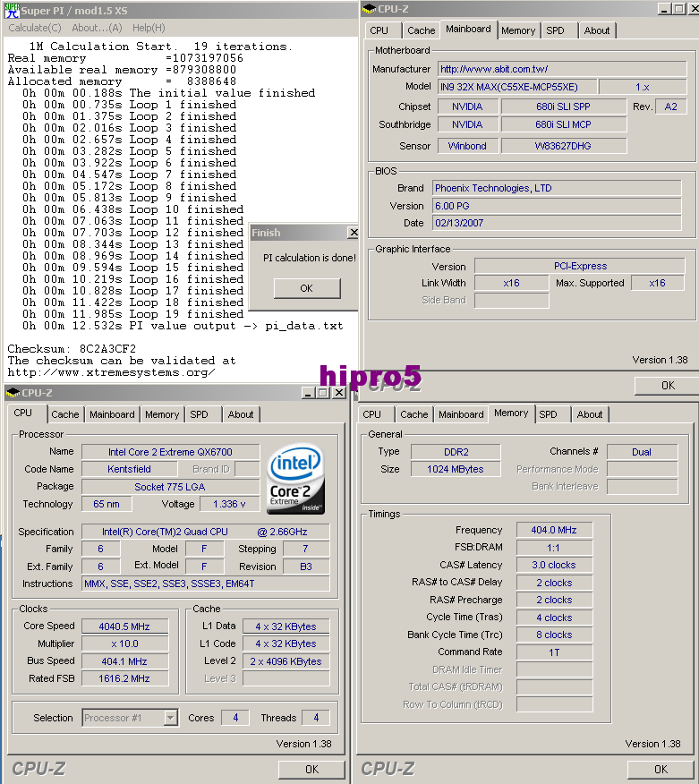Click the BIOS Brand Phoenix Technologies, LTD
699x784 pixels.
[x=557, y=188]
